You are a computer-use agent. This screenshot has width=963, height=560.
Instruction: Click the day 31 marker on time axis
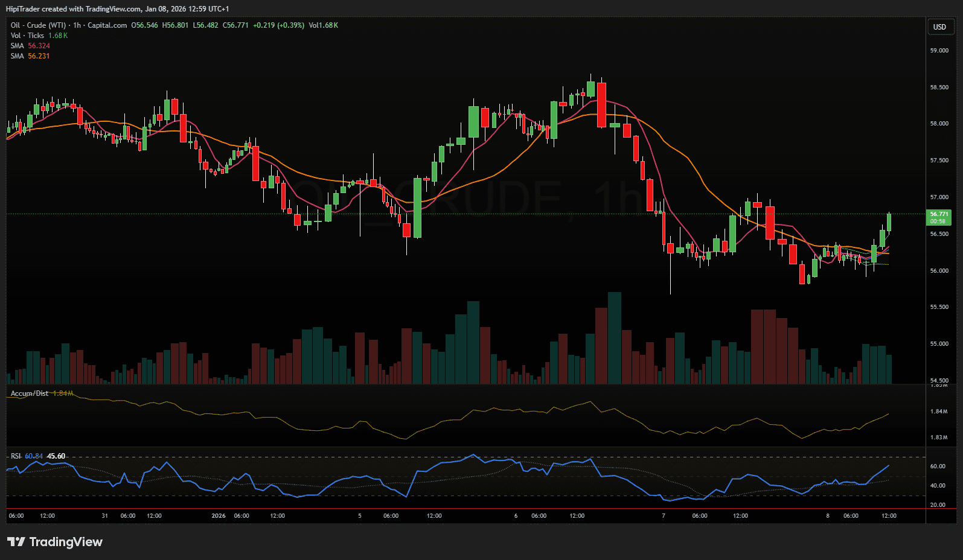pos(105,516)
